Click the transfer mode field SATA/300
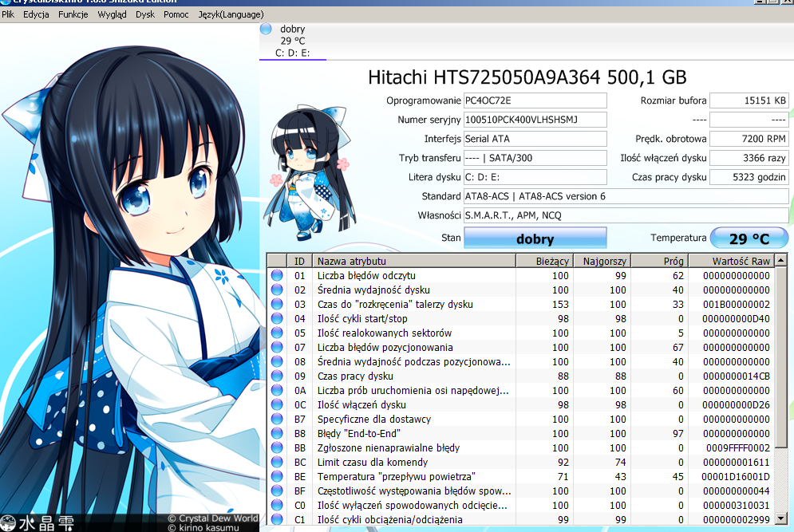Viewport: 794px width, 532px height. 535,158
